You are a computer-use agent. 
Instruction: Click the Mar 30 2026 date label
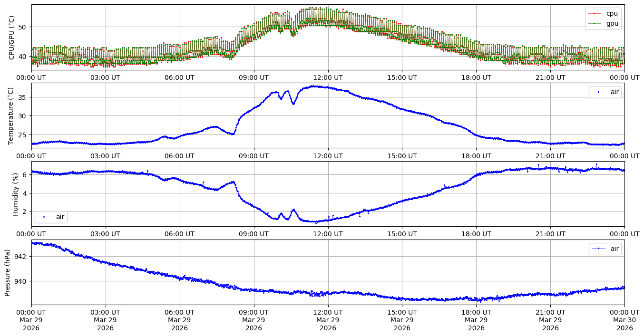click(624, 320)
